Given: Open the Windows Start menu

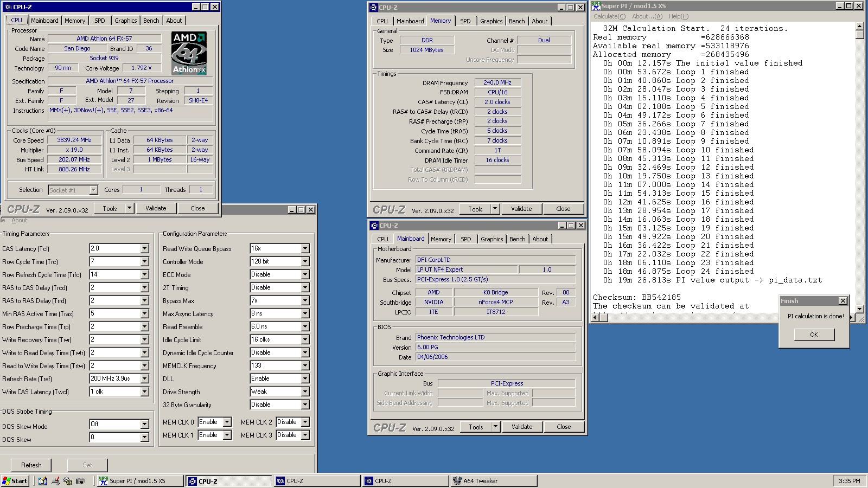Looking at the screenshot, I should coord(15,481).
